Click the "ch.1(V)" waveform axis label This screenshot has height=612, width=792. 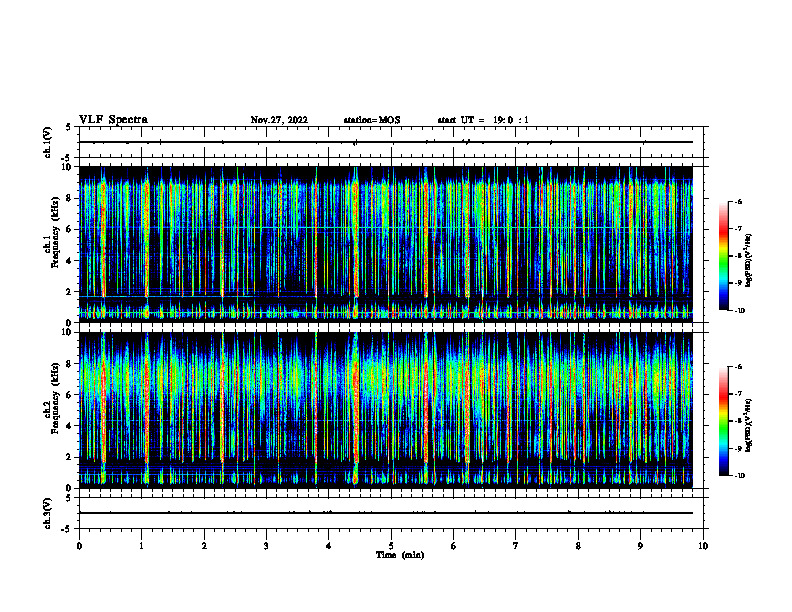(x=48, y=142)
